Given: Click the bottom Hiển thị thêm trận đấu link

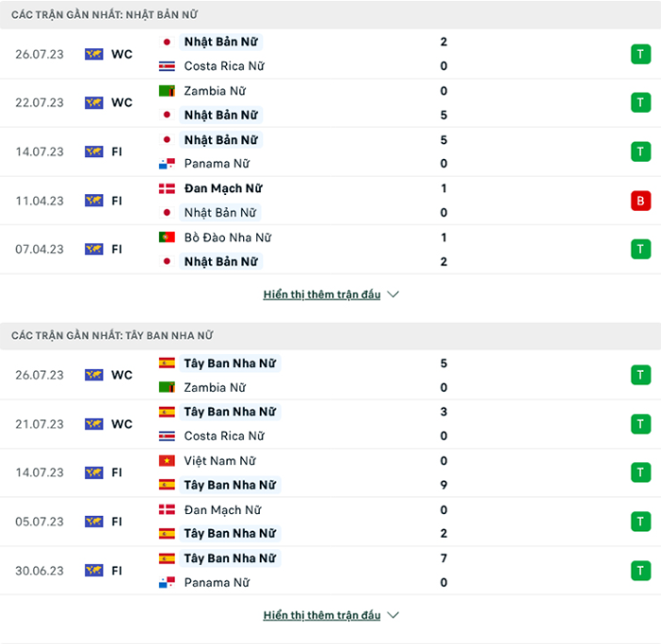Looking at the screenshot, I should (322, 616).
